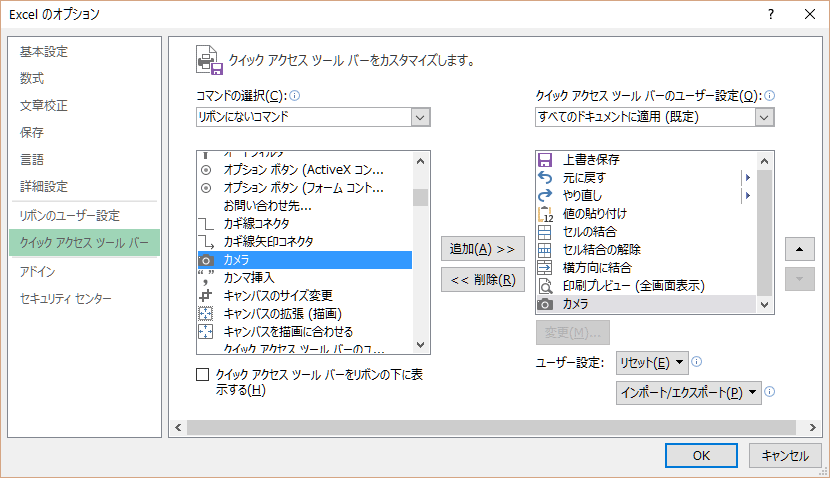This screenshot has width=830, height=478.
Task: Click the キャンバスを描画に合わせる icon
Action: 206,332
